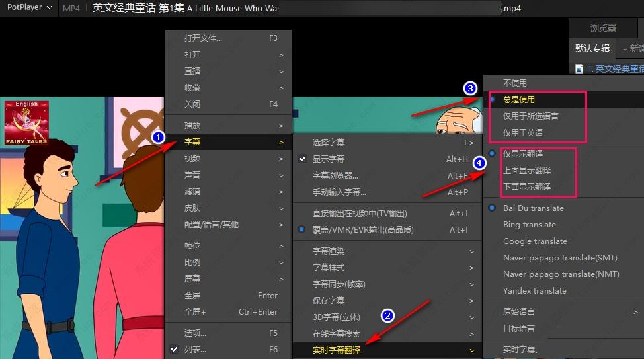Expand the 收藏 submenu
Screen dimensions: 644x359
[228, 87]
